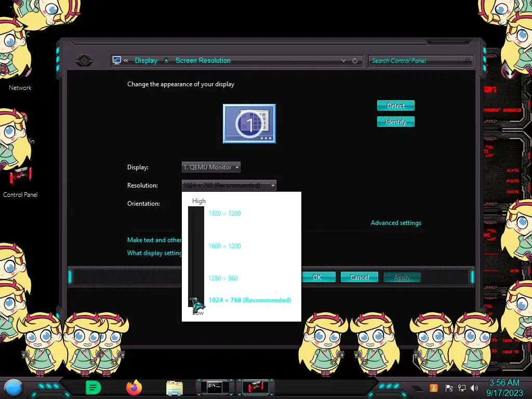Click the back navigation orb button

(x=84, y=61)
